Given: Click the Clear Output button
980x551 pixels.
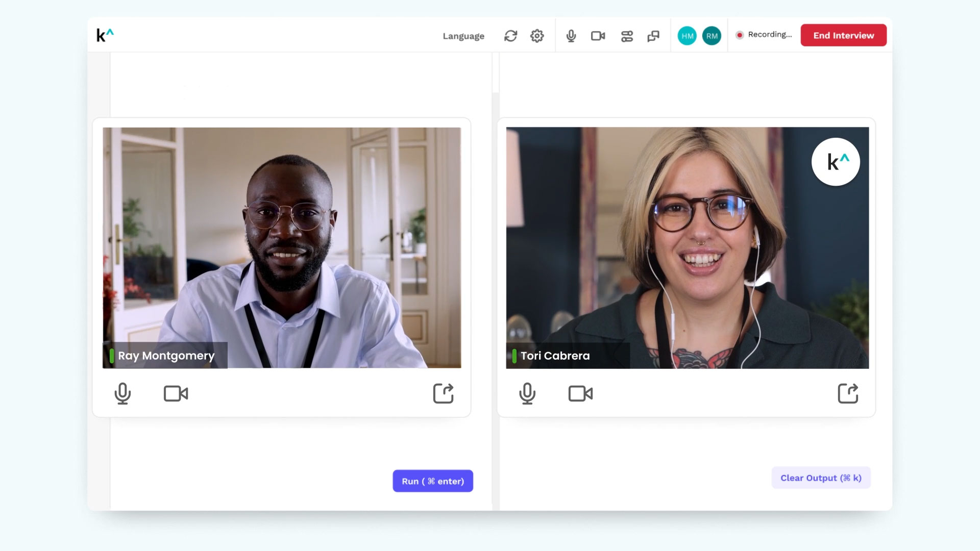Looking at the screenshot, I should (821, 478).
